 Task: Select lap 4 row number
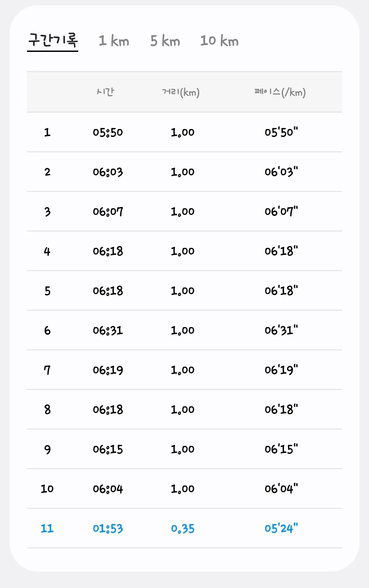(x=47, y=251)
